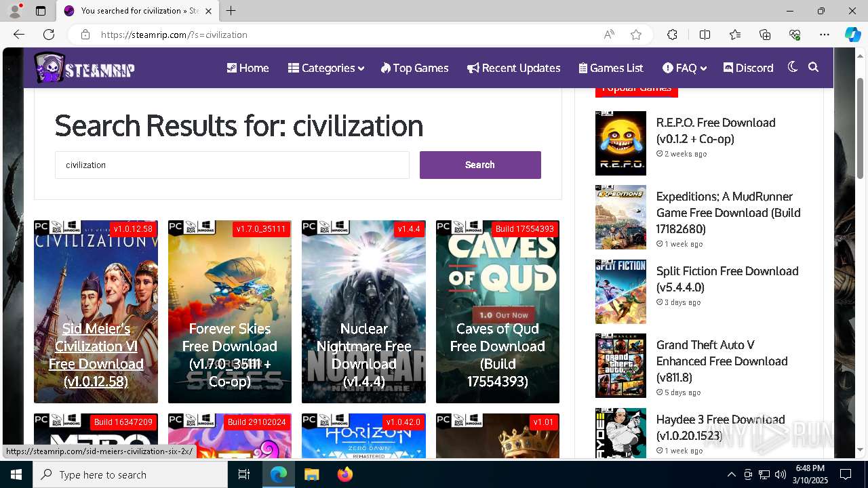Open the Windows Start menu

pyautogui.click(x=16, y=474)
